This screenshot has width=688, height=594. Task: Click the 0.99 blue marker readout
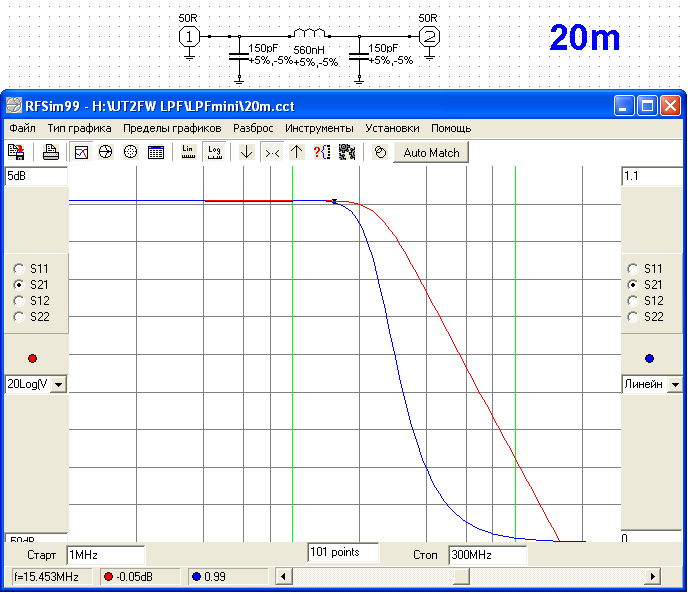pyautogui.click(x=228, y=576)
